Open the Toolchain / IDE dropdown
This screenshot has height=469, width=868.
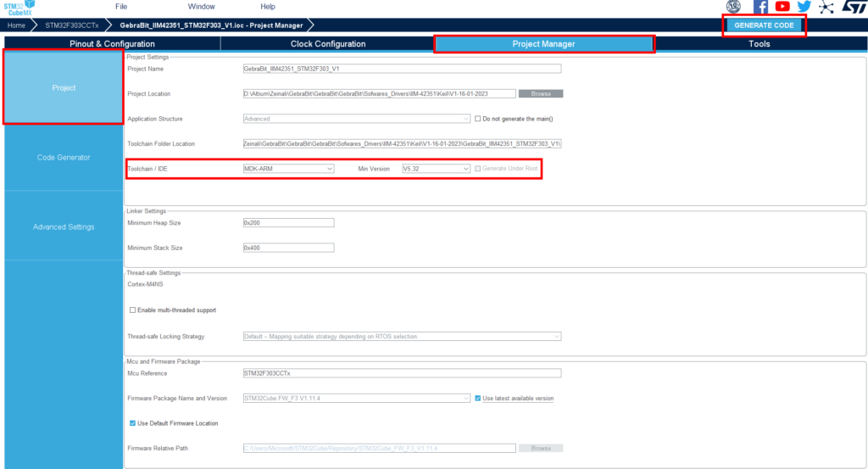[x=288, y=168]
